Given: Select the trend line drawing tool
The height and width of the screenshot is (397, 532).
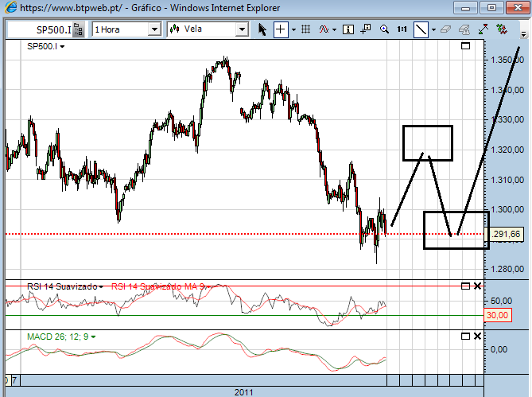Looking at the screenshot, I should click(421, 29).
